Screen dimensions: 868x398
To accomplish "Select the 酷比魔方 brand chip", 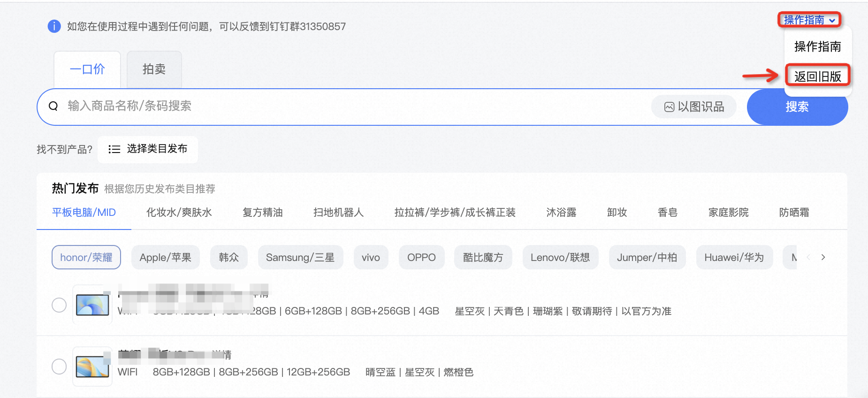I will (483, 257).
